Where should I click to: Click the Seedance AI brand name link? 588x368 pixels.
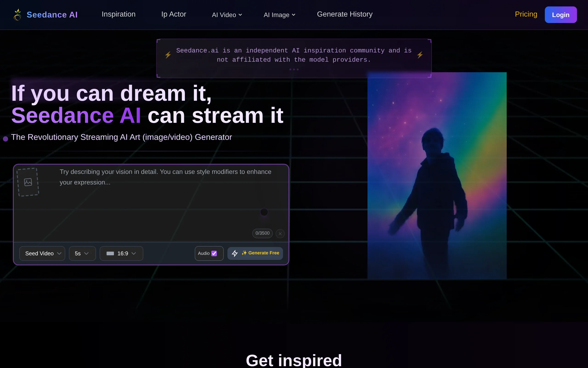[52, 15]
